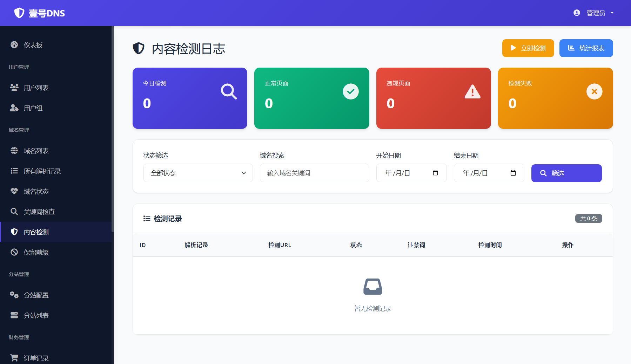Viewport: 631px width, 364px height.
Task: Click the magnifier icon on 今日检测 card
Action: pos(229,91)
